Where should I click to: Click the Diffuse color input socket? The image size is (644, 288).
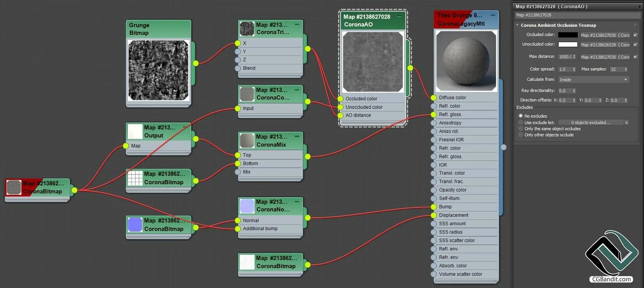click(x=433, y=98)
